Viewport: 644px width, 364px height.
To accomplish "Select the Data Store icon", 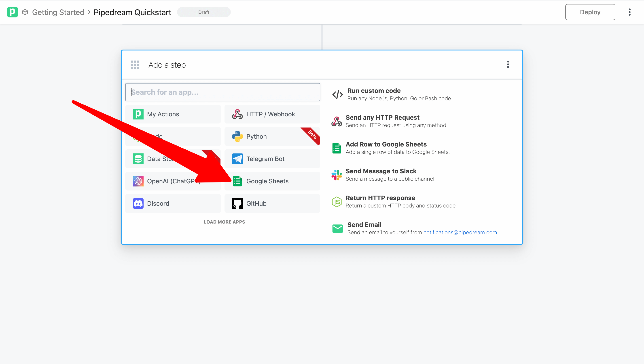I will [138, 159].
